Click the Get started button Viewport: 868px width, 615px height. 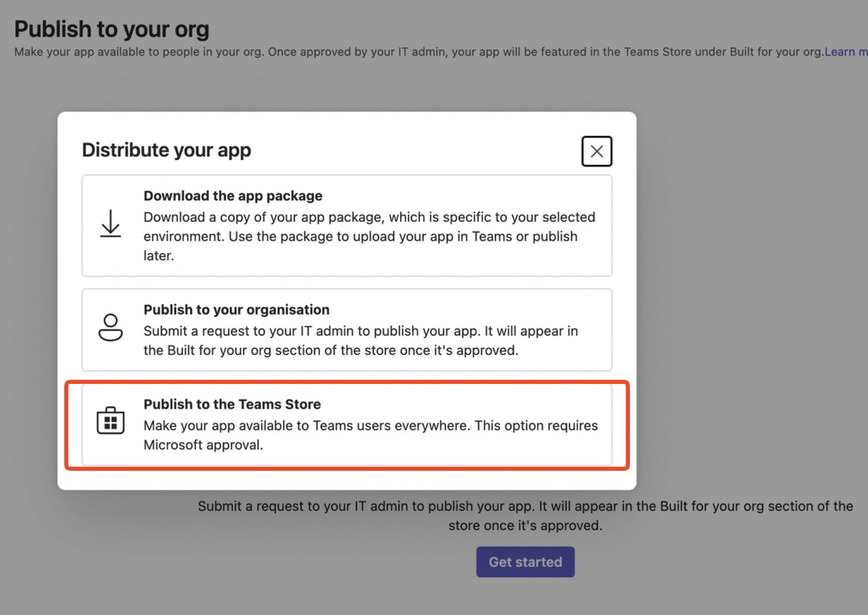pyautogui.click(x=525, y=562)
